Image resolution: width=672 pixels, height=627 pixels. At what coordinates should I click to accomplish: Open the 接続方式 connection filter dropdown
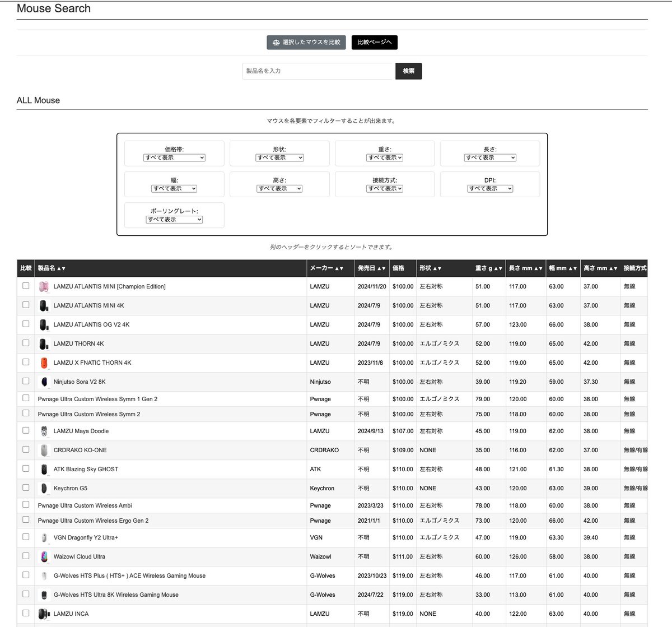coord(385,189)
